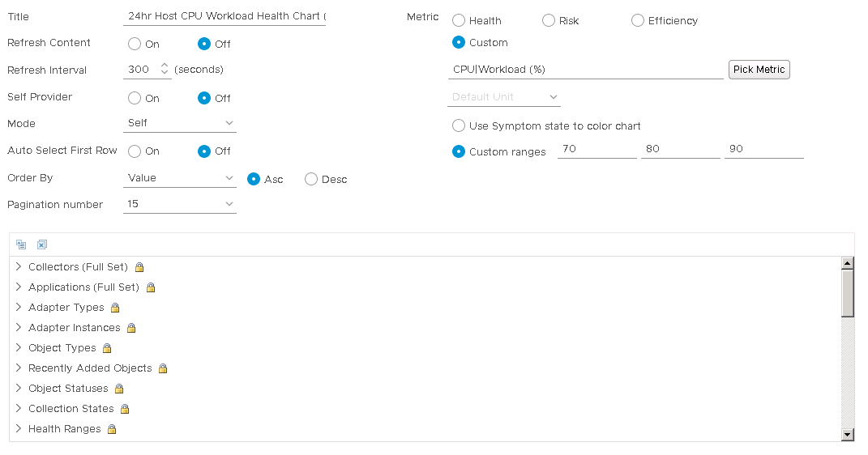868x455 pixels.
Task: Click the Title text field
Action: pyautogui.click(x=224, y=16)
